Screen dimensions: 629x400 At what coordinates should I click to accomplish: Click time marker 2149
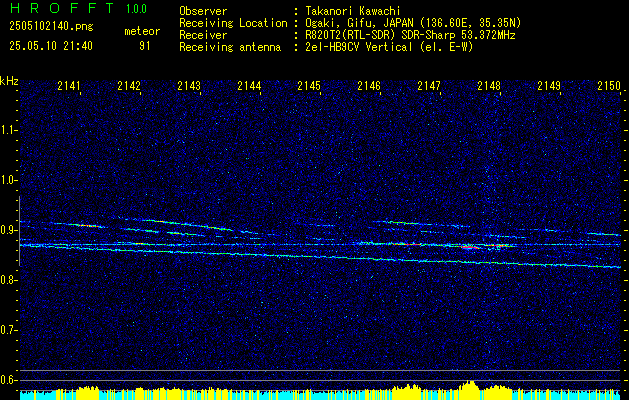(x=549, y=85)
